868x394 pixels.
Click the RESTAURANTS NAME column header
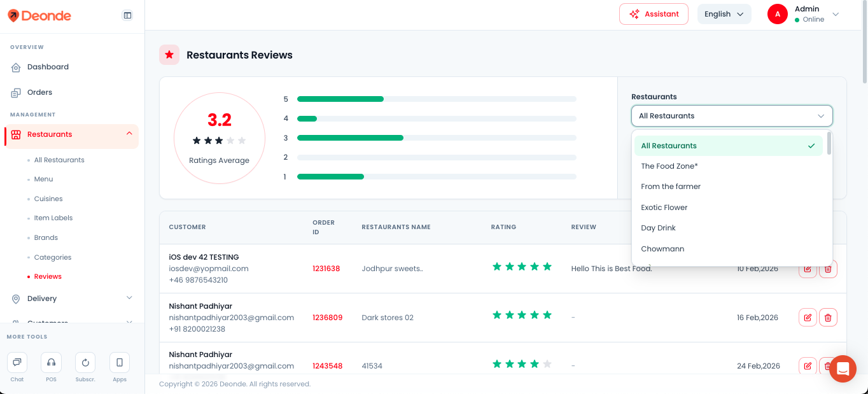396,227
